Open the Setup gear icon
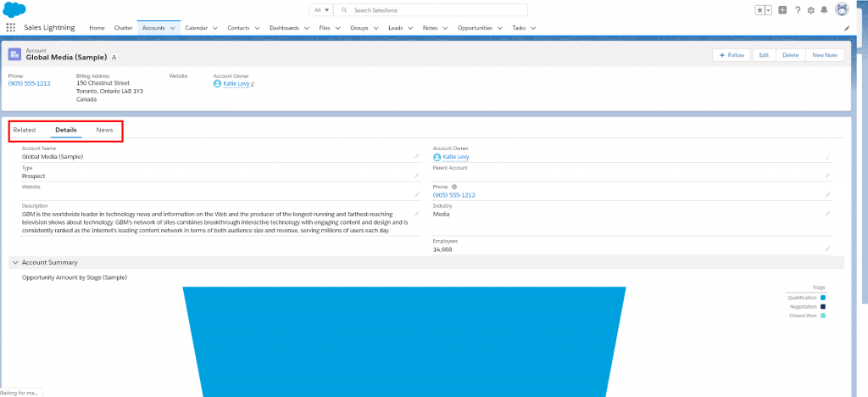 tap(811, 10)
